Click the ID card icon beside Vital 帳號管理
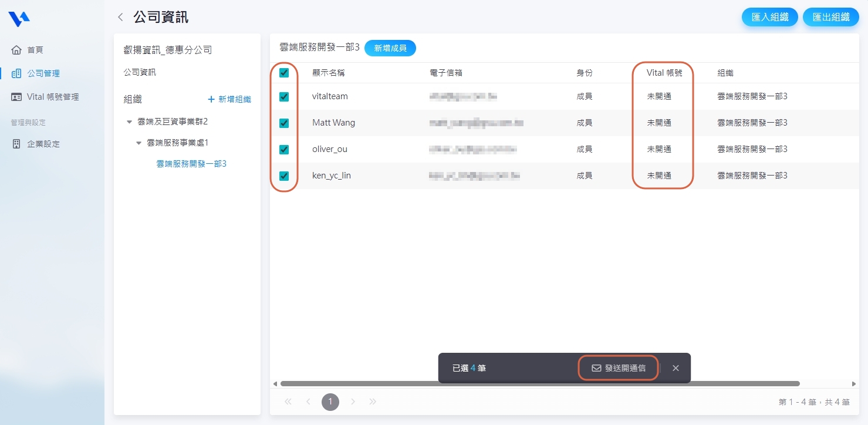The image size is (868, 425). coord(16,97)
